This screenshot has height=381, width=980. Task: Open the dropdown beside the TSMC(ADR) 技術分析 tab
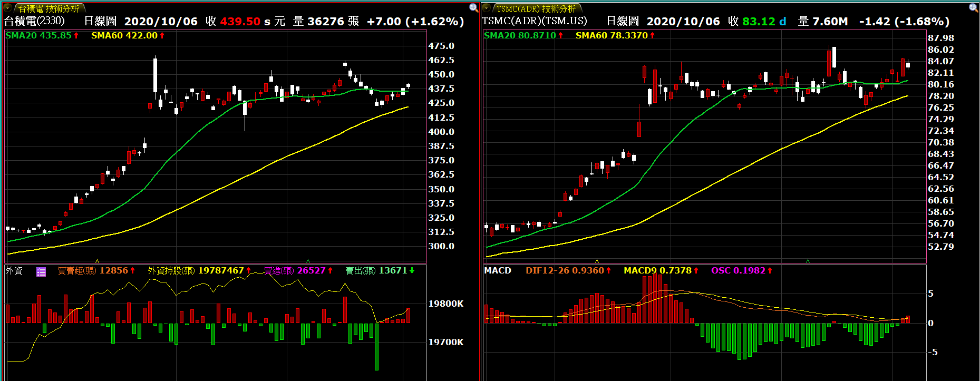click(x=487, y=8)
